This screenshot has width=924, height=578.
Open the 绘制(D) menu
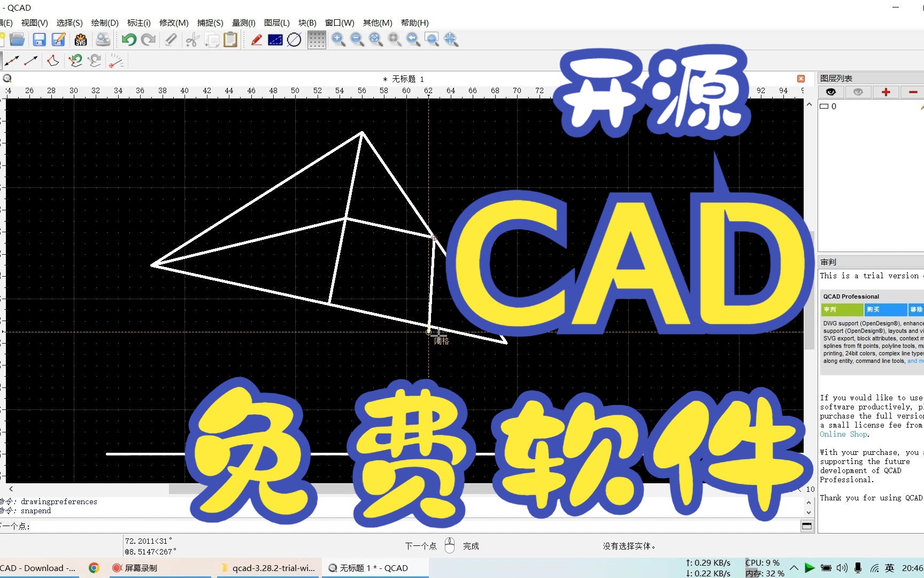[105, 22]
